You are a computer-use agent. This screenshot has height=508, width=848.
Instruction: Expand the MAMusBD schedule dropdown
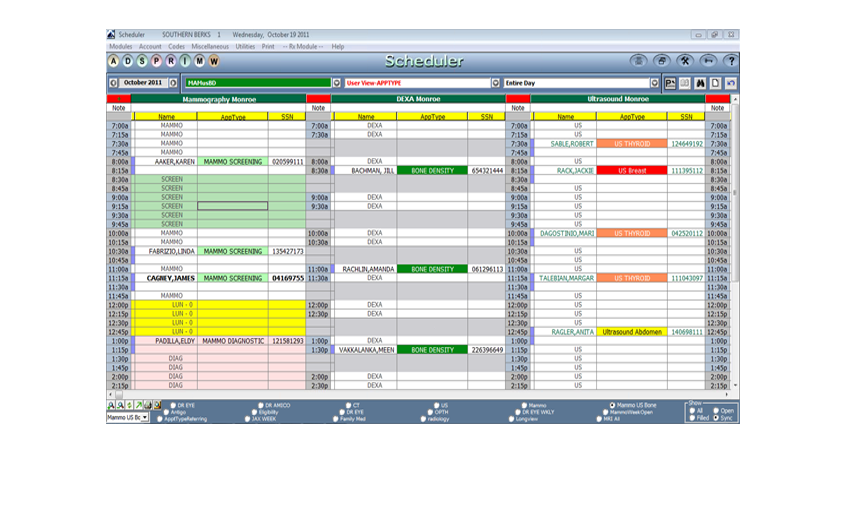336,83
